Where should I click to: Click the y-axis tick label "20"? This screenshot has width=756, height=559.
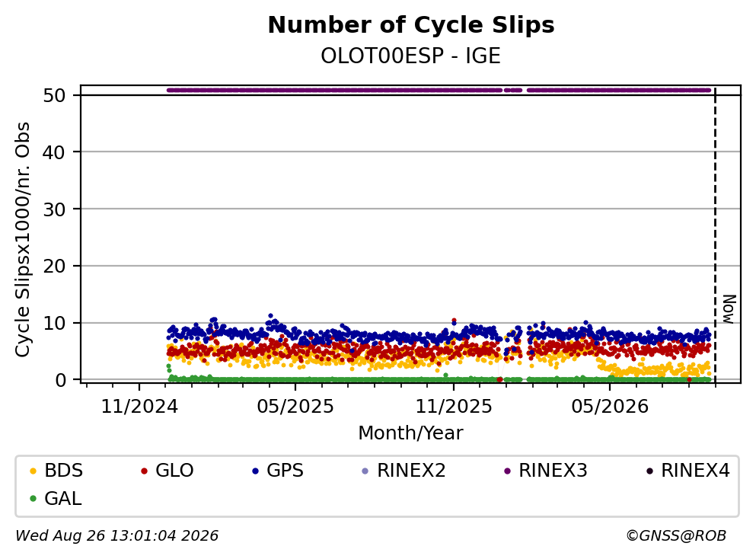click(54, 267)
